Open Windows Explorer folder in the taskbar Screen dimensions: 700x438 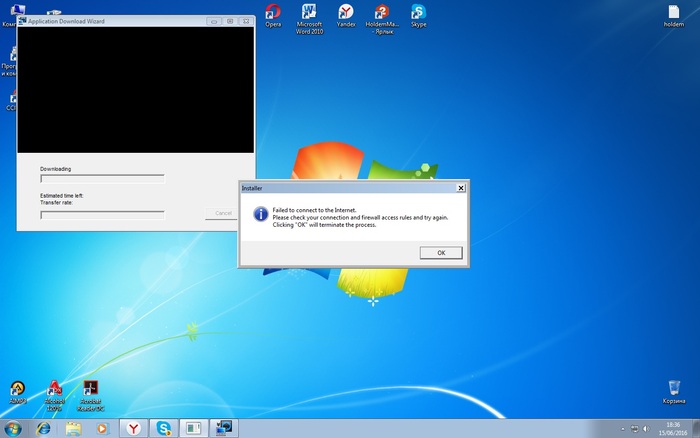[x=72, y=428]
